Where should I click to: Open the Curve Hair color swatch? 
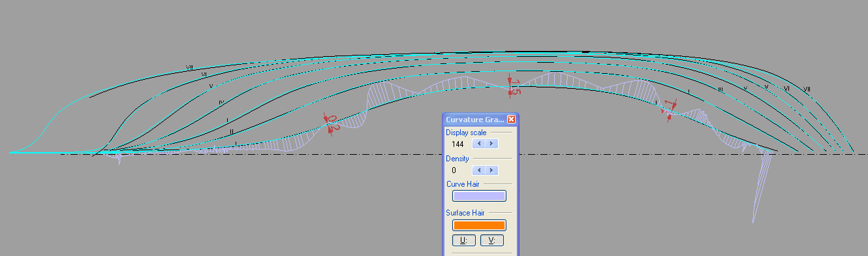point(479,196)
